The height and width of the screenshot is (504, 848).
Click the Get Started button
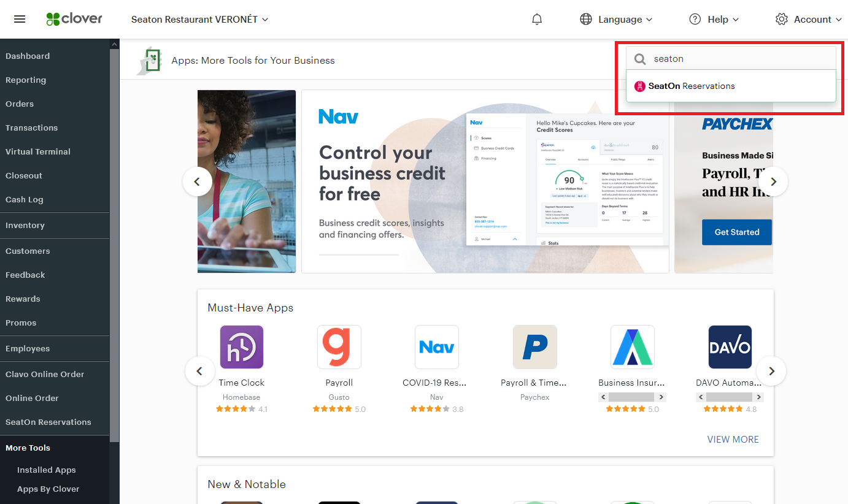pyautogui.click(x=737, y=232)
